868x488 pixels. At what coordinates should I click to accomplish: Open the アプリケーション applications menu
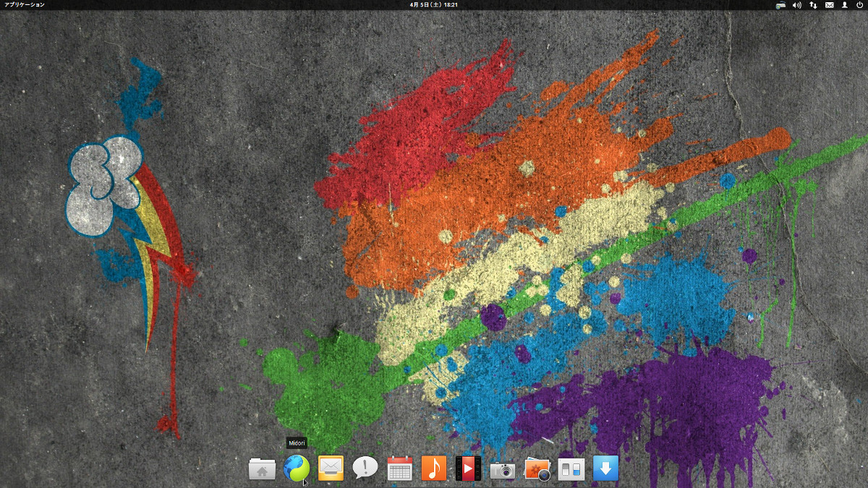(25, 4)
